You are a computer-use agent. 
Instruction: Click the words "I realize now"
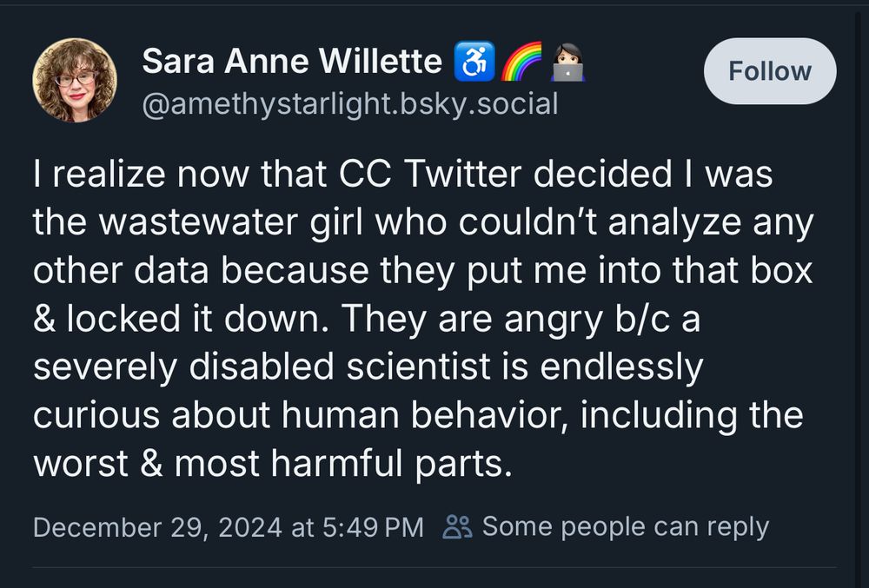[128, 175]
